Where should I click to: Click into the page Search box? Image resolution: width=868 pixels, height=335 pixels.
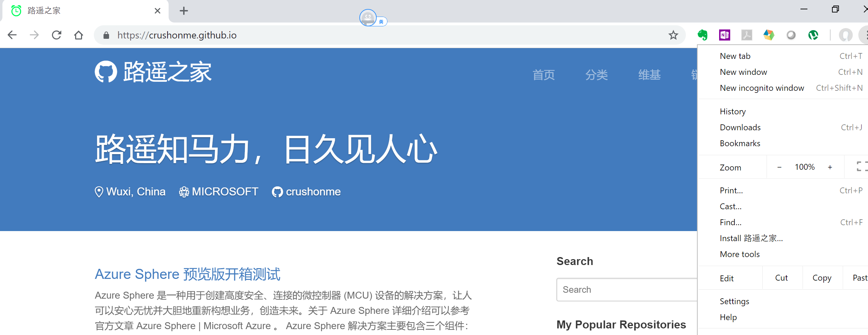tap(627, 290)
